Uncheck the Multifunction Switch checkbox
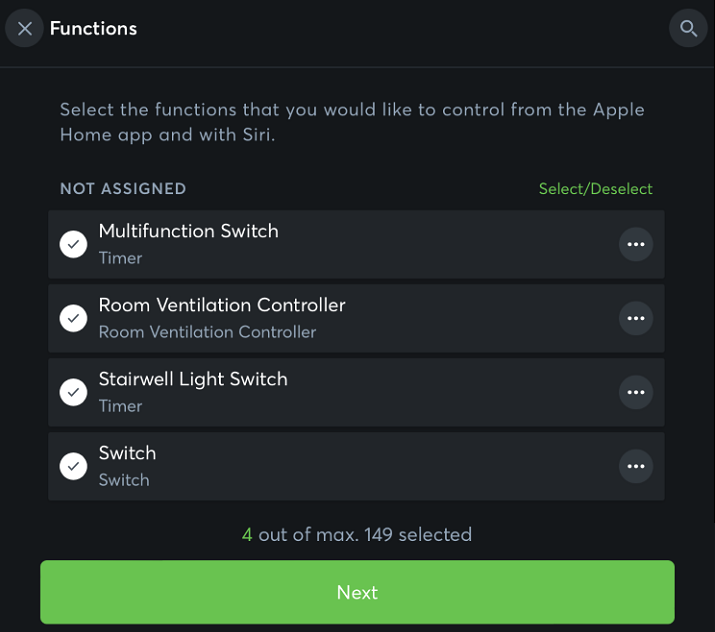The image size is (715, 632). (73, 245)
